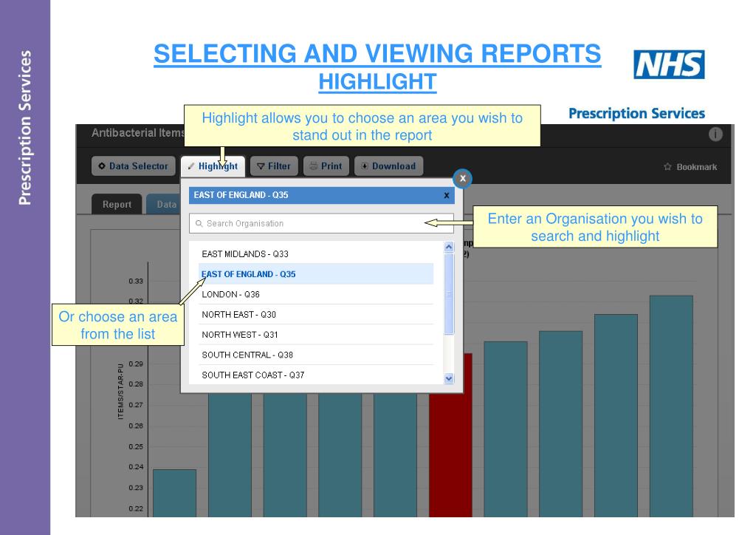Click the underlined HIGHLIGHT subtitle

click(x=377, y=81)
